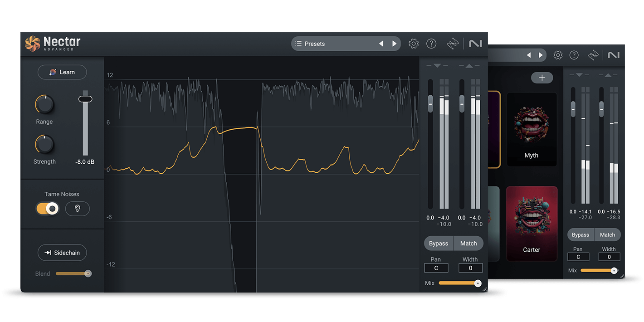Enable the Sidechain button

[62, 253]
